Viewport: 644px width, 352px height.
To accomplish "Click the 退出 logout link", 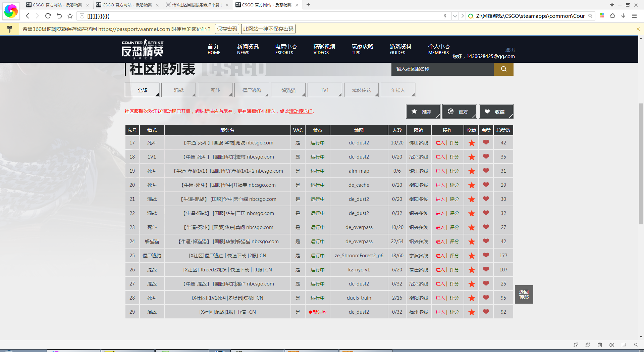I will [510, 49].
